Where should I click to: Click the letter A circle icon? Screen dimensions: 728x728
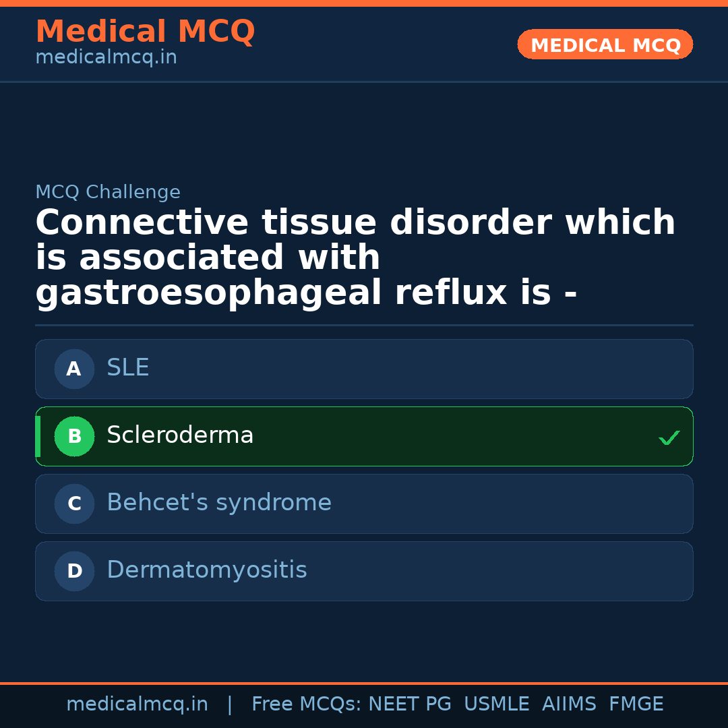coord(74,369)
